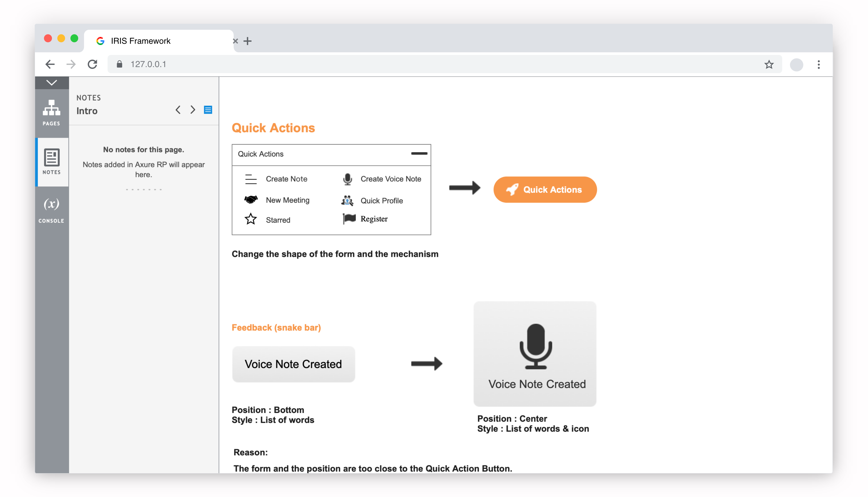
Task: View site info via lock icon
Action: (119, 64)
